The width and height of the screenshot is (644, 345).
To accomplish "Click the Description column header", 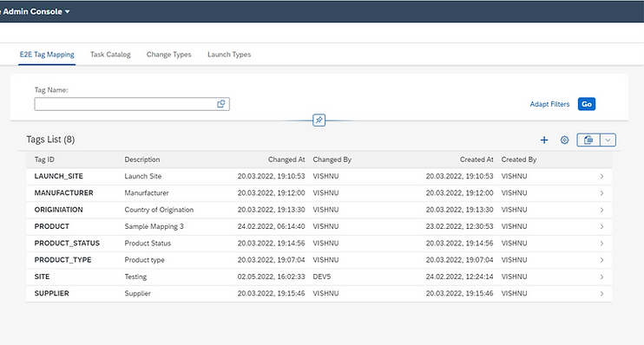I will (142, 159).
